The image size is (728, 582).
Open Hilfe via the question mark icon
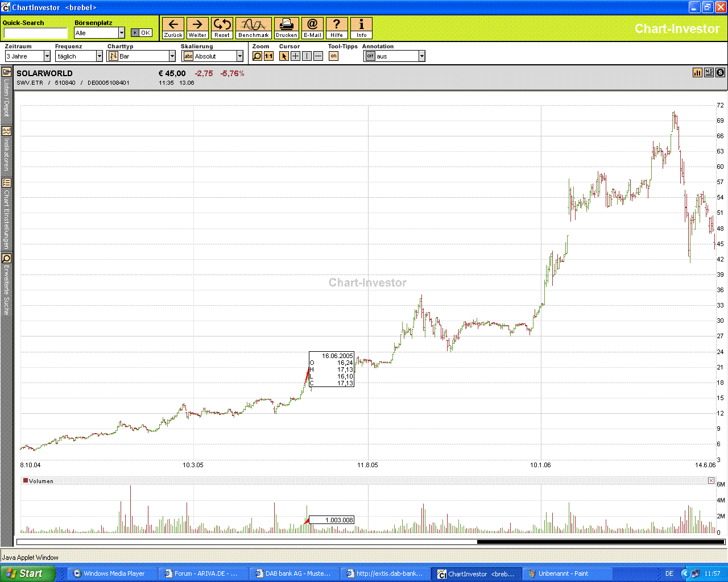337,26
